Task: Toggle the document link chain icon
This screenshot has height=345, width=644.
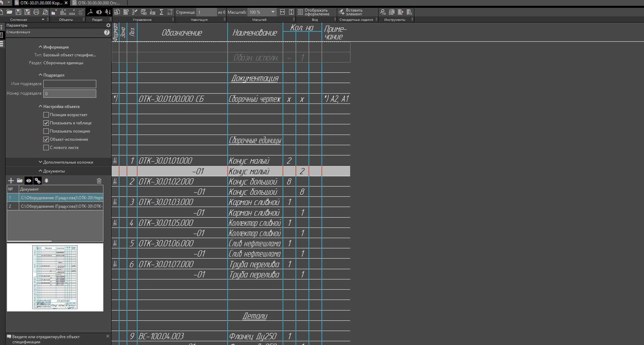Action: pos(38,181)
